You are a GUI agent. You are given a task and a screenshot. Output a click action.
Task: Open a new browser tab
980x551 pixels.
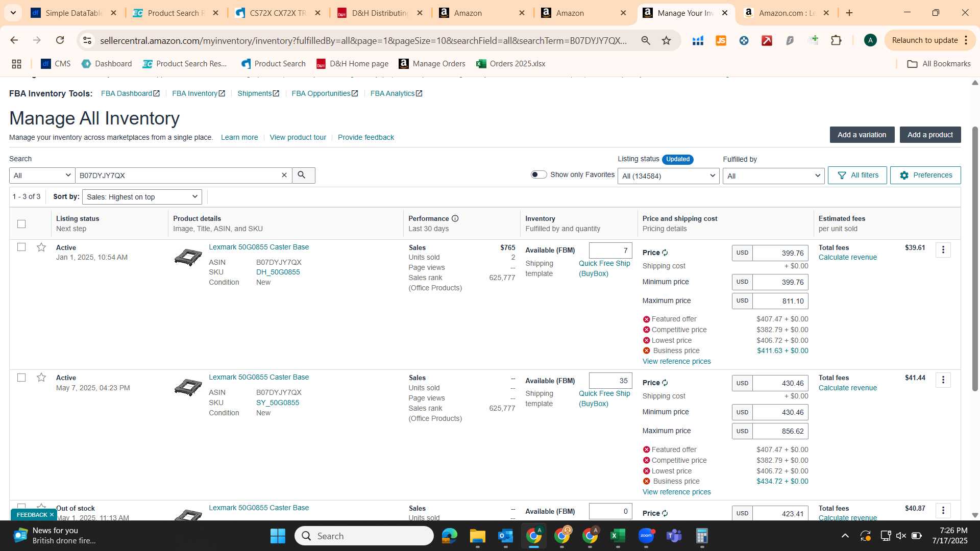(x=849, y=13)
